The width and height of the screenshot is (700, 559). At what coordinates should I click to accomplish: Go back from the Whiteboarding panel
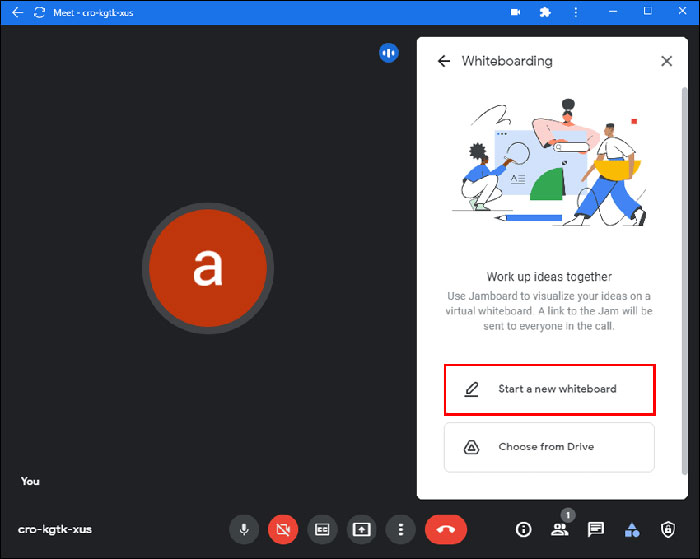[x=444, y=61]
